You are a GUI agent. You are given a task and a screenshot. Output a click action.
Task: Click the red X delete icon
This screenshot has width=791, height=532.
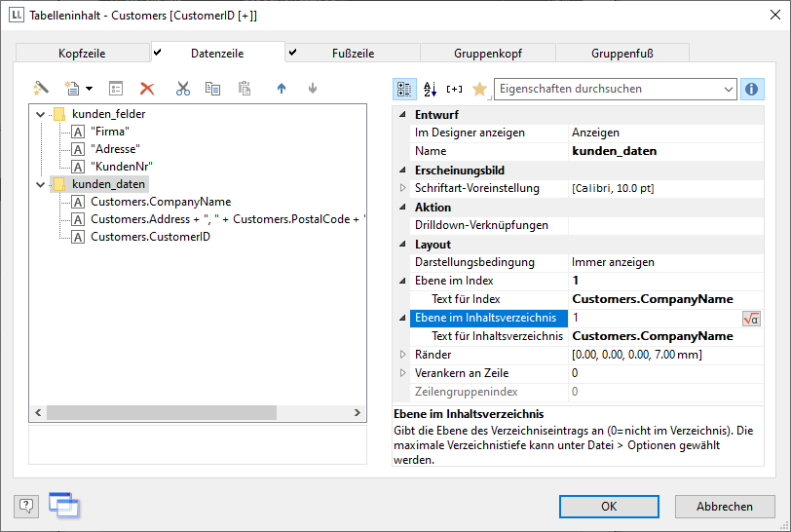(147, 89)
